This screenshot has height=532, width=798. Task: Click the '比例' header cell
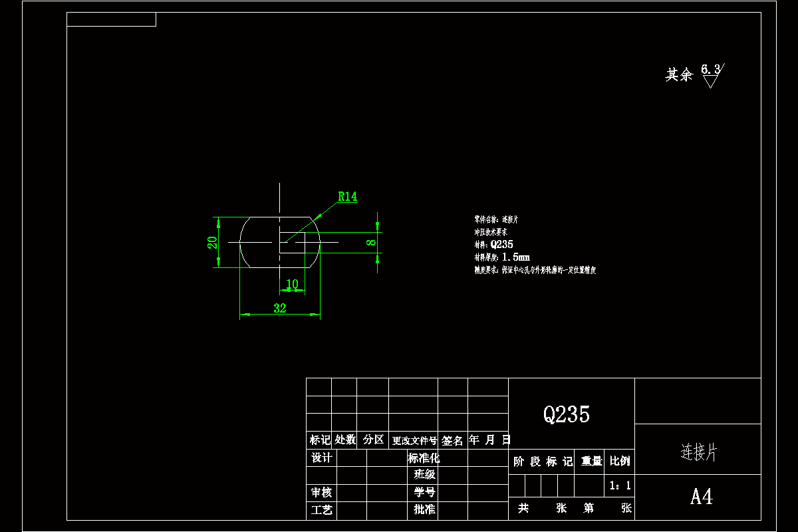pyautogui.click(x=620, y=461)
